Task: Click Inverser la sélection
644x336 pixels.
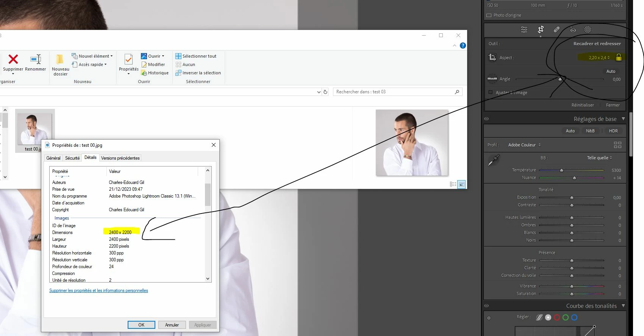Action: click(198, 73)
